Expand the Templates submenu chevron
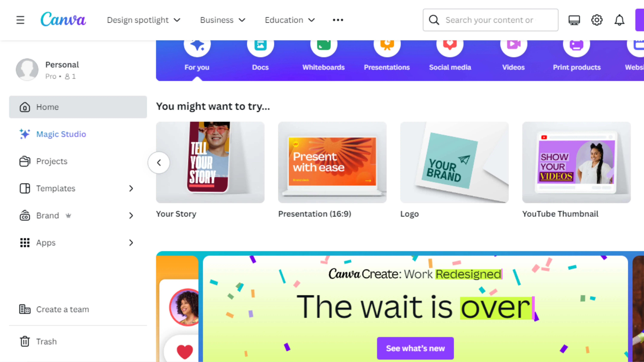Viewport: 644px width, 362px height. pyautogui.click(x=131, y=188)
